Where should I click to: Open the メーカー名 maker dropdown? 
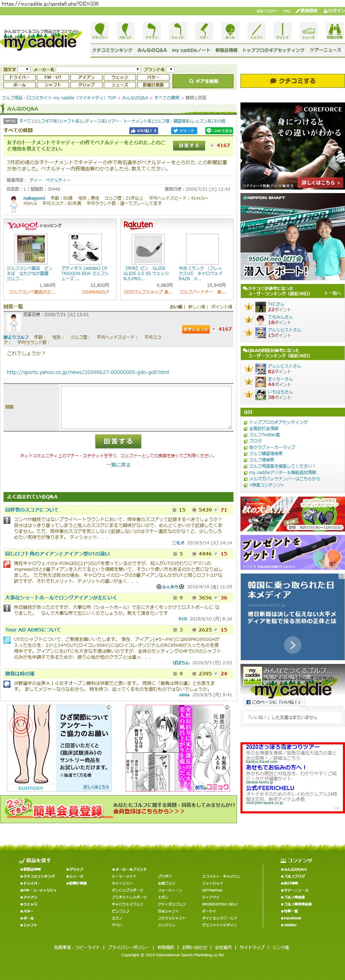(x=99, y=69)
